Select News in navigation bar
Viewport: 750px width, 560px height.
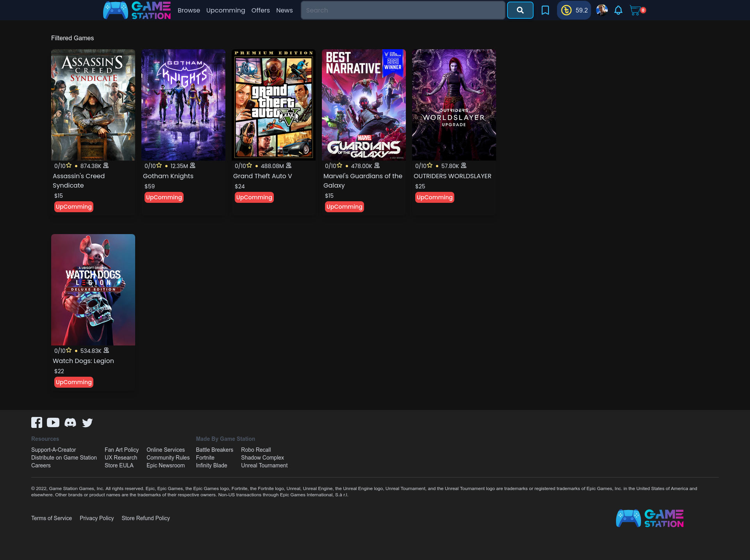click(x=284, y=10)
